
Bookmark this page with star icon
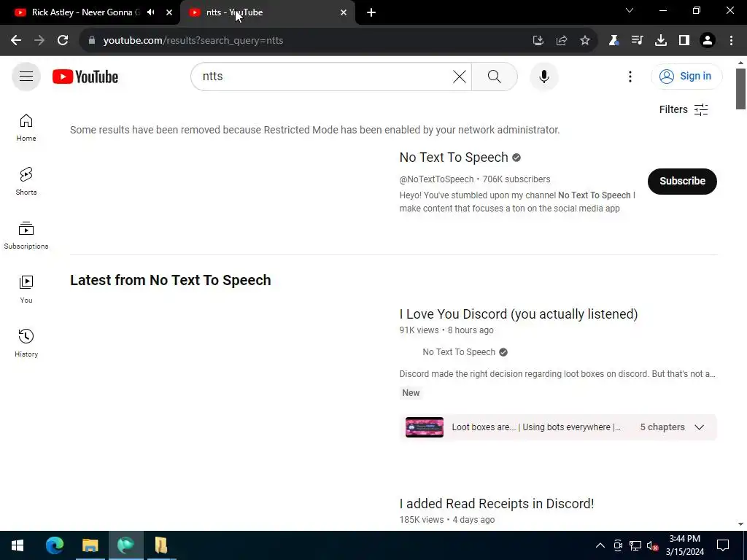(585, 41)
